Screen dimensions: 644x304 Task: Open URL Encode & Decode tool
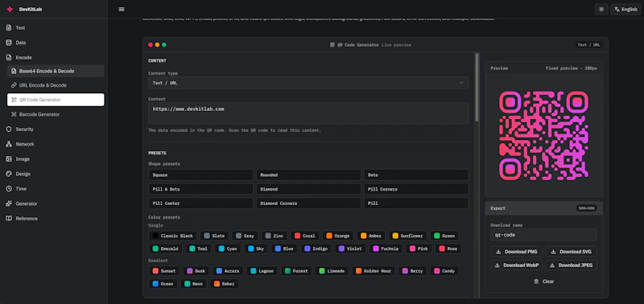pos(56,85)
